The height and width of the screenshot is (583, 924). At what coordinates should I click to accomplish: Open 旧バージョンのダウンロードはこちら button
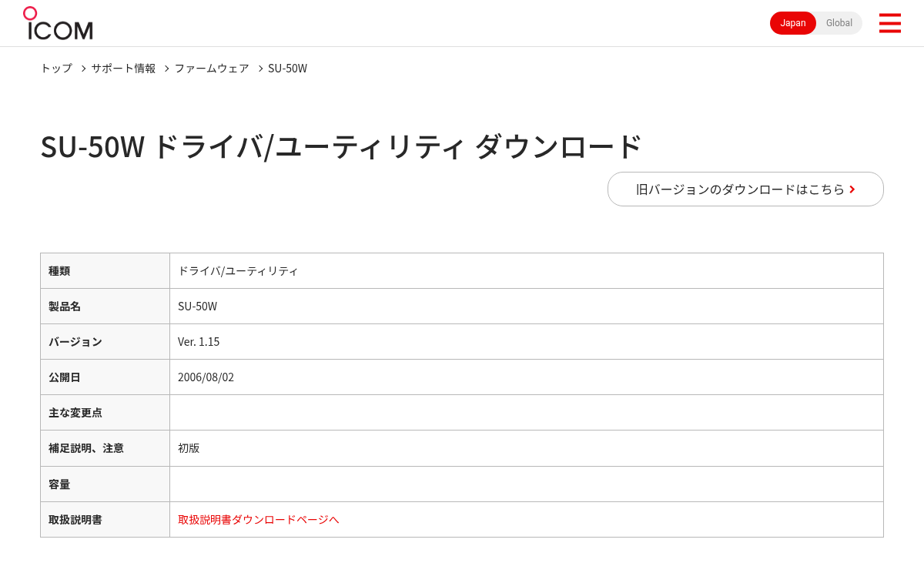745,189
